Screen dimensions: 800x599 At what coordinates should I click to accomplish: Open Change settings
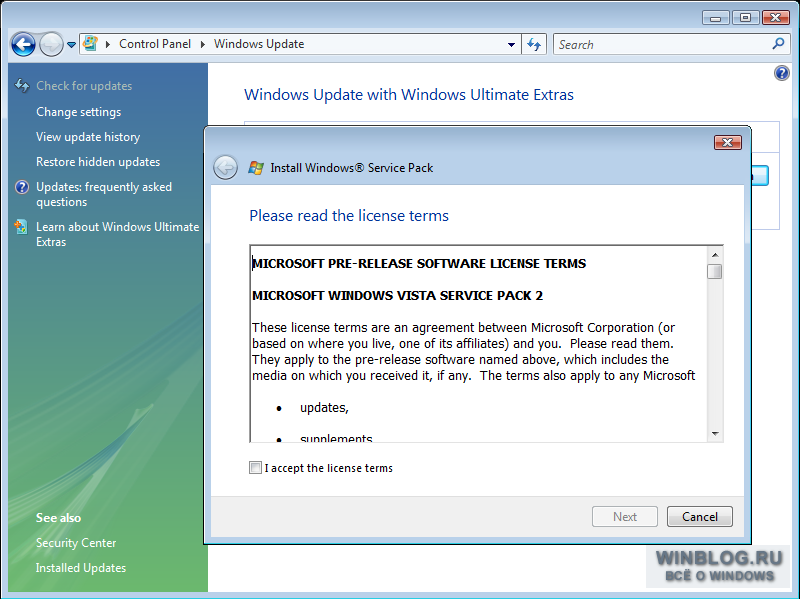click(79, 112)
